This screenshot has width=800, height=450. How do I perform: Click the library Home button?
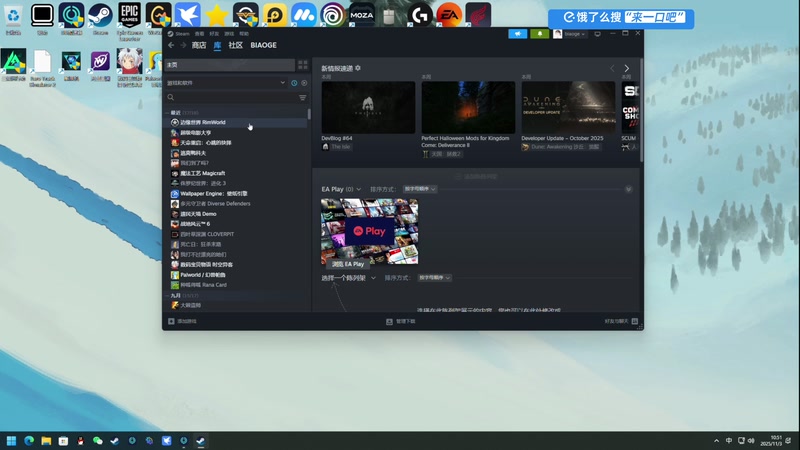[x=230, y=65]
